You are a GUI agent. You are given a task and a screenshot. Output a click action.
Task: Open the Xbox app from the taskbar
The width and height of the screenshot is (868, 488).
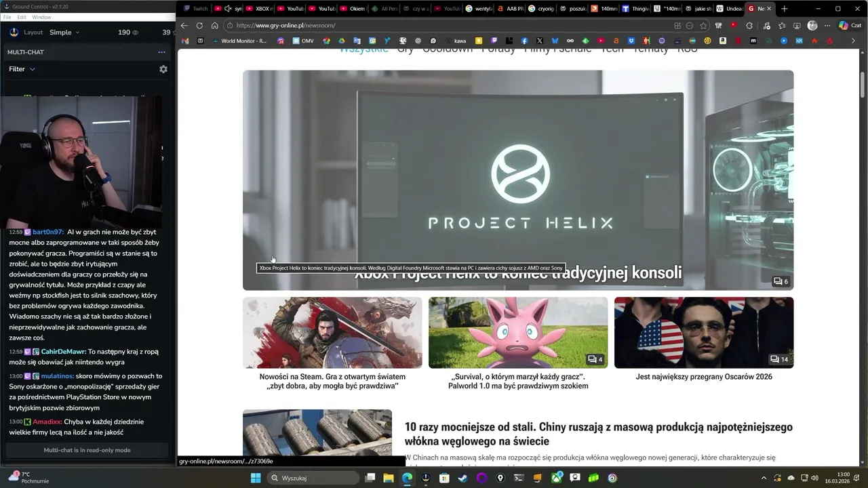tap(556, 478)
